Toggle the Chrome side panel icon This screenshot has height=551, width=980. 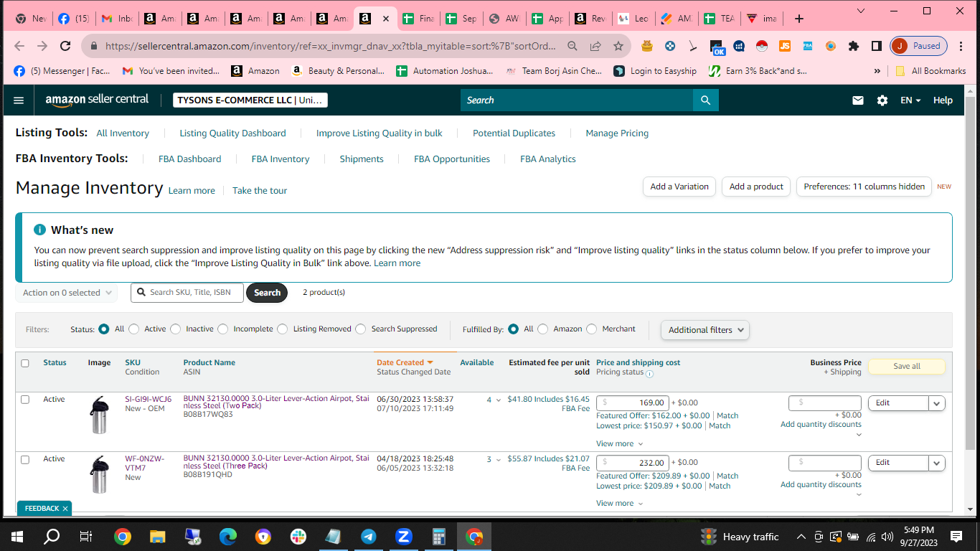tap(877, 46)
